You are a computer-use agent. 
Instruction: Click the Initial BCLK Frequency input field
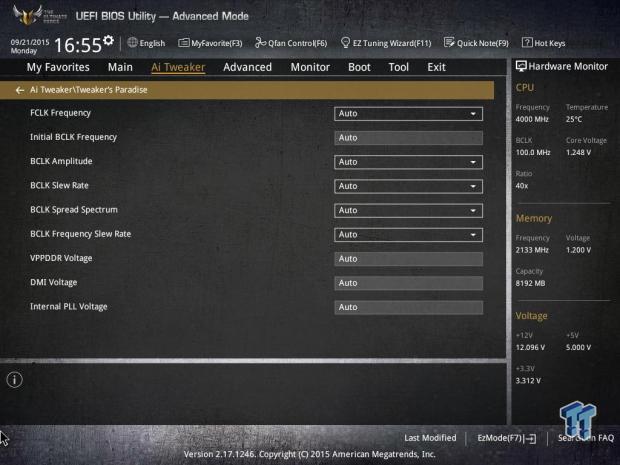(x=408, y=138)
